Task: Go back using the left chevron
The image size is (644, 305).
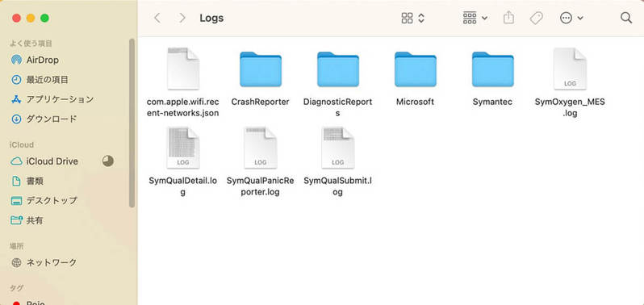Action: point(157,18)
